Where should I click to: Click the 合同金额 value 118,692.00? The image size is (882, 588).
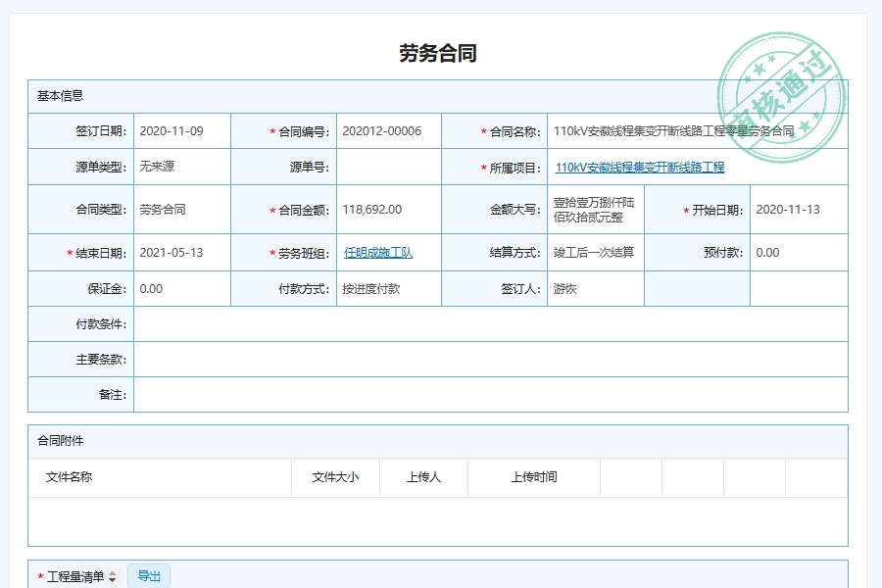pyautogui.click(x=371, y=210)
